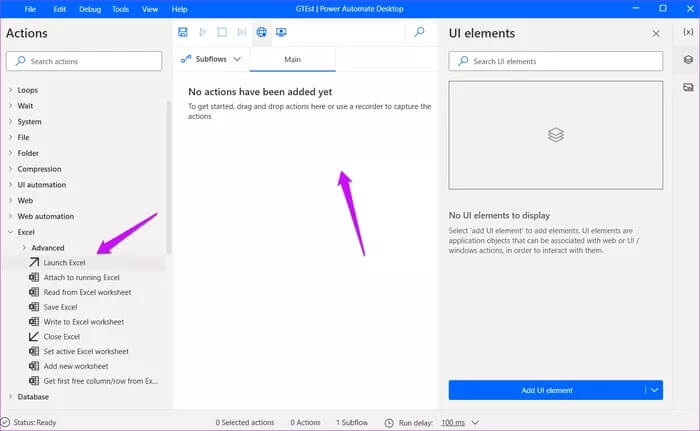This screenshot has height=431, width=700.
Task: Open the Tools menu
Action: coord(120,9)
